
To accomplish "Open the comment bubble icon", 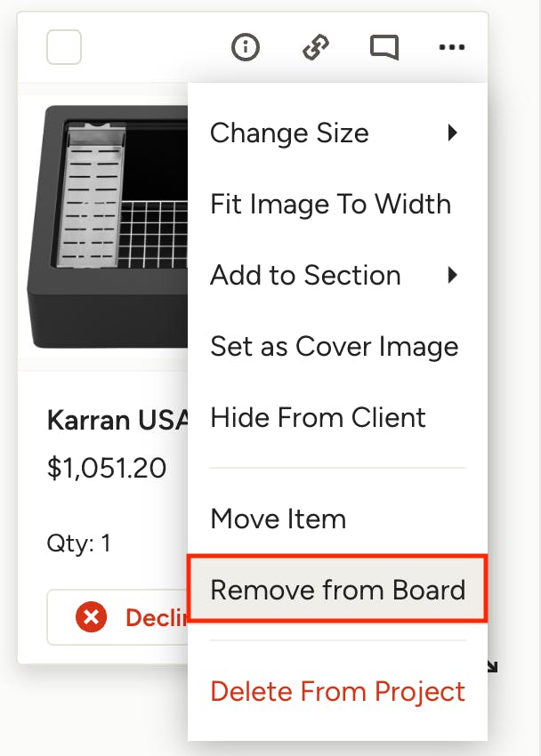I will (384, 47).
